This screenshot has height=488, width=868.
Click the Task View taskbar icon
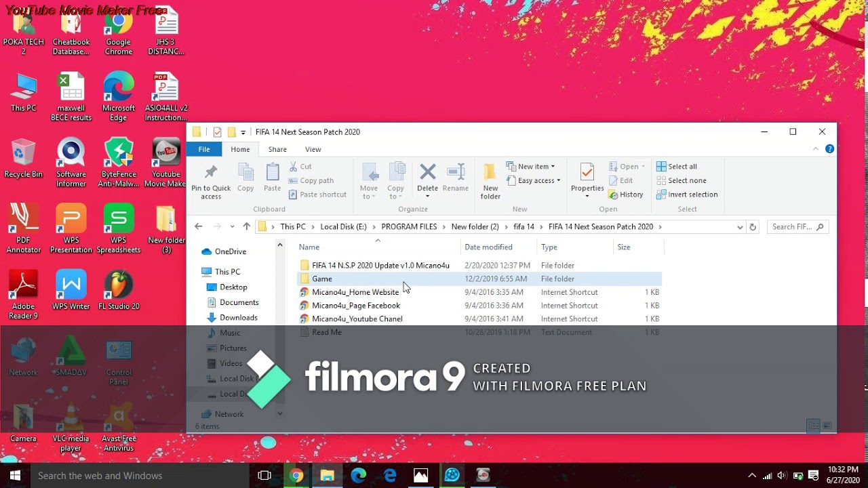(x=264, y=476)
